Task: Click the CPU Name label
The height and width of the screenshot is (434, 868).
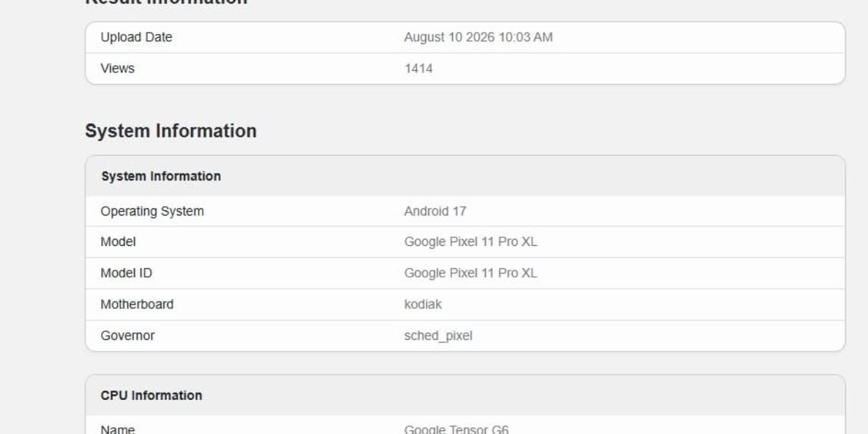Action: click(117, 429)
